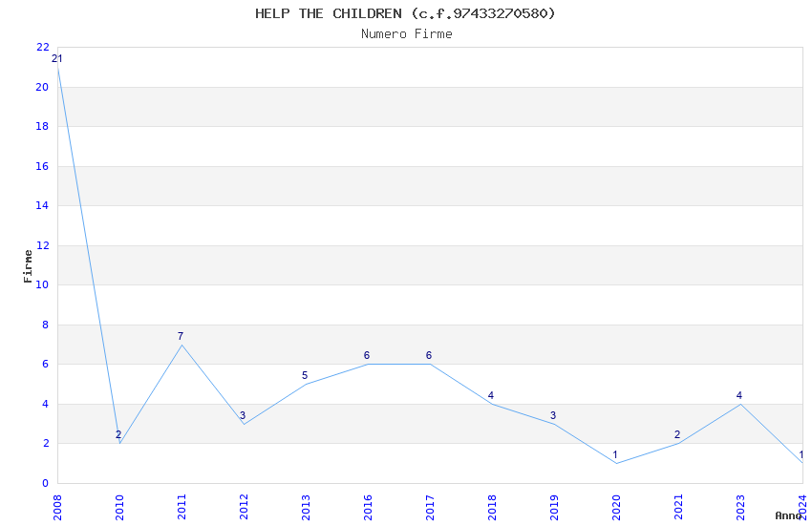Viewport: 812px width, 525px height.
Task: Click the 7 data point at 2011
Action: pos(181,336)
